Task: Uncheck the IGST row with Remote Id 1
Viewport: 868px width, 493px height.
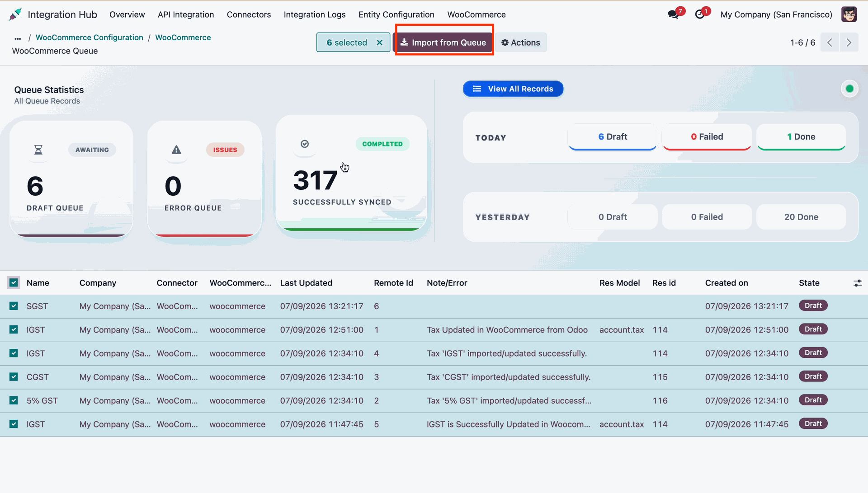Action: click(14, 330)
